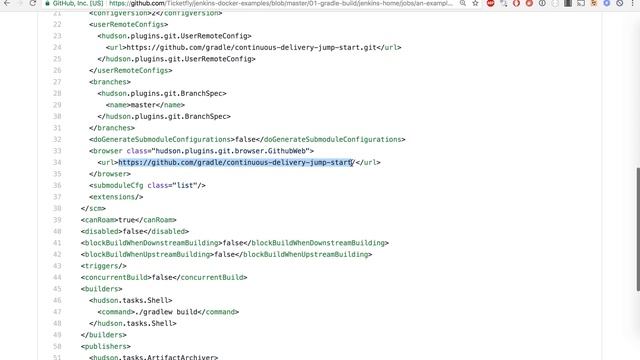The height and width of the screenshot is (360, 640).
Task: Click line number 47
Action: [57, 312]
